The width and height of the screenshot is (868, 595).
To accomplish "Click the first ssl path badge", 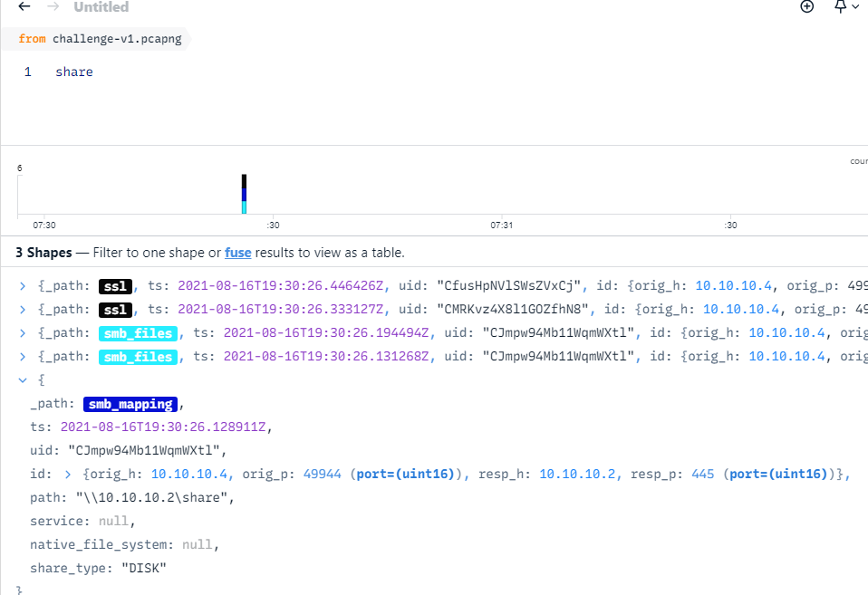I will (117, 286).
